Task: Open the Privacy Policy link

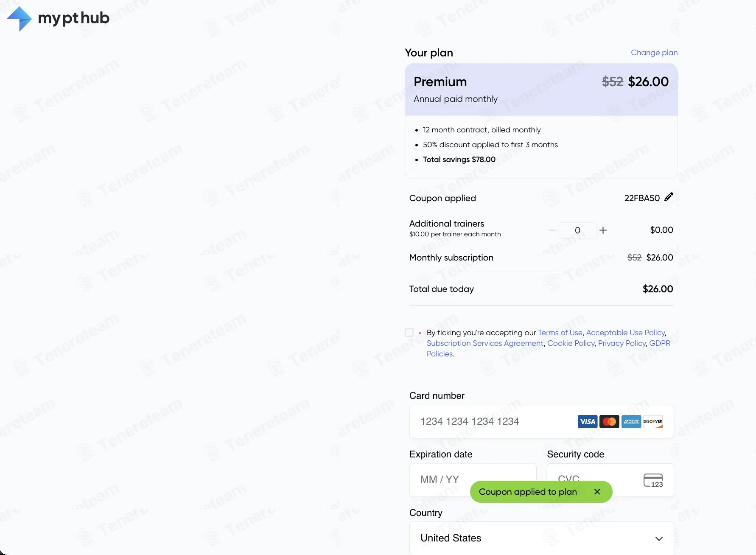Action: tap(622, 343)
